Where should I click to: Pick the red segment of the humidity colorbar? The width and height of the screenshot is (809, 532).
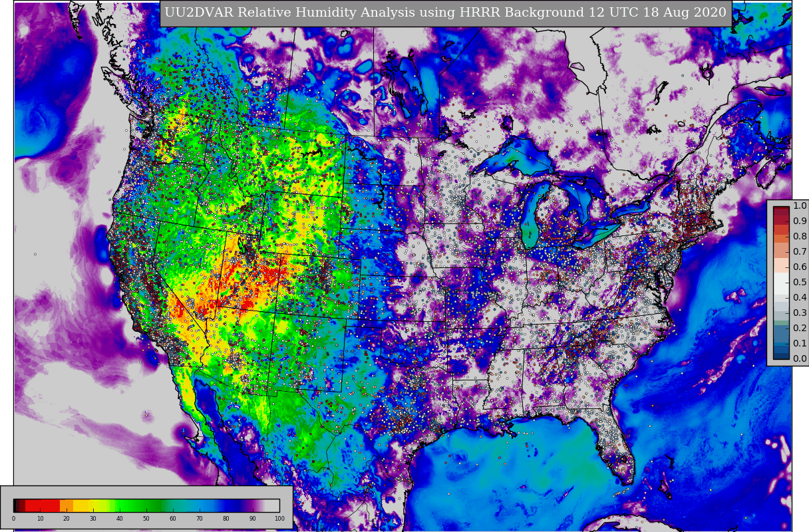tap(43, 505)
